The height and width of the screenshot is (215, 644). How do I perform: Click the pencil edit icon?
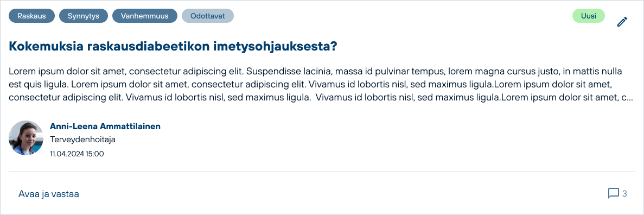(622, 22)
